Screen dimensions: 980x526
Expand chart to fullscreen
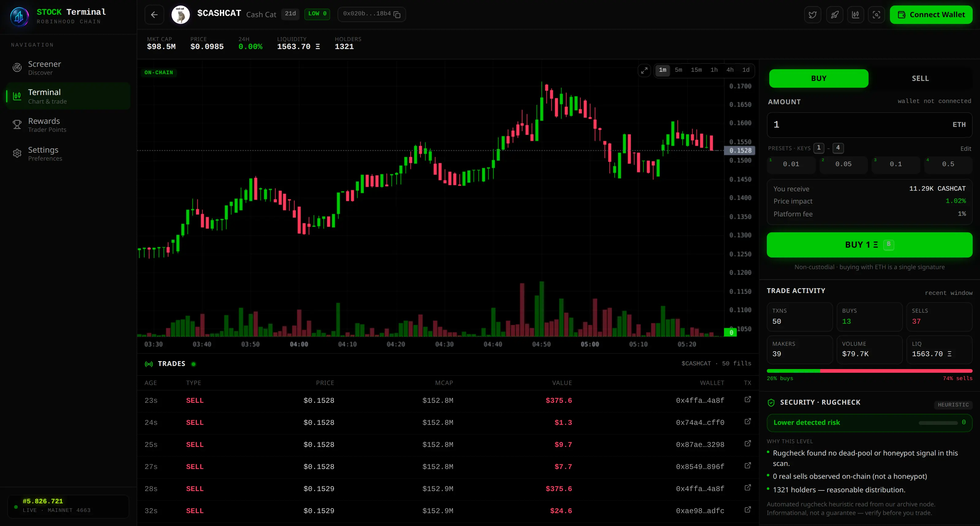(x=644, y=70)
